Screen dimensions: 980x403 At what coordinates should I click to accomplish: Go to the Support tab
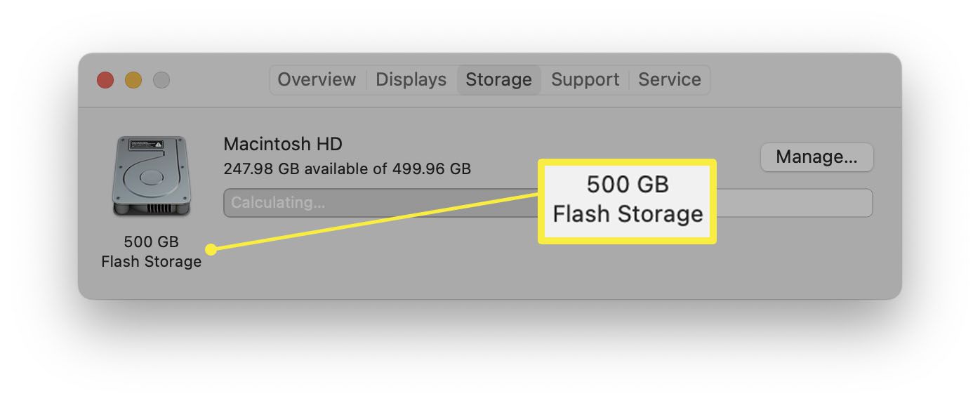coord(585,80)
